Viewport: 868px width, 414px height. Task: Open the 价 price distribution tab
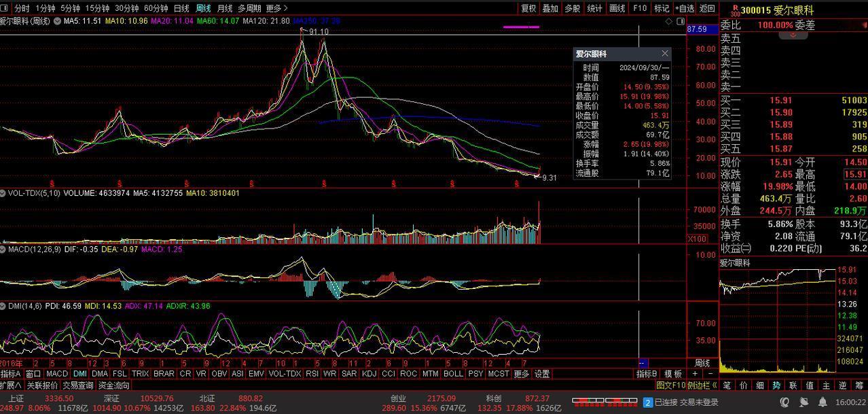[743, 385]
